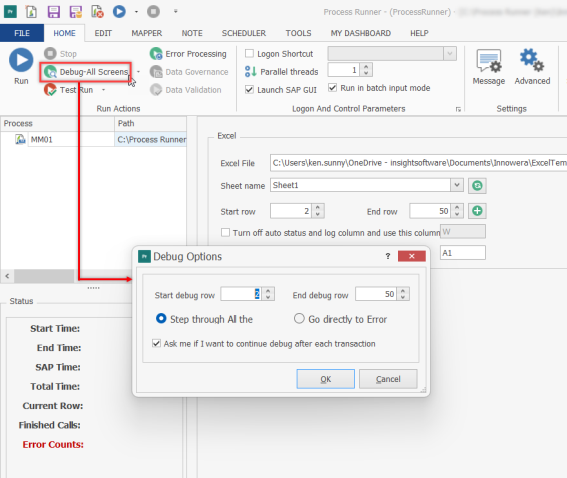
Task: Switch to the MAPPER tab
Action: [x=146, y=33]
